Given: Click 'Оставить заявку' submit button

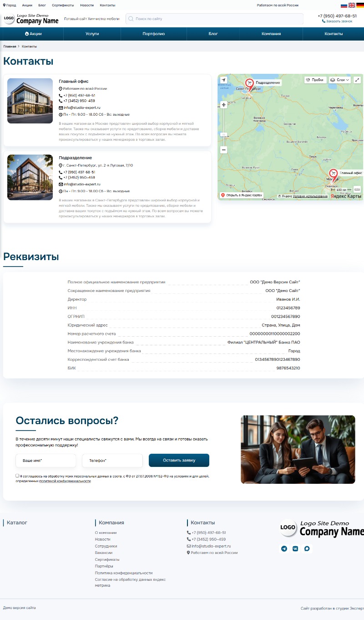Looking at the screenshot, I should click(179, 461).
